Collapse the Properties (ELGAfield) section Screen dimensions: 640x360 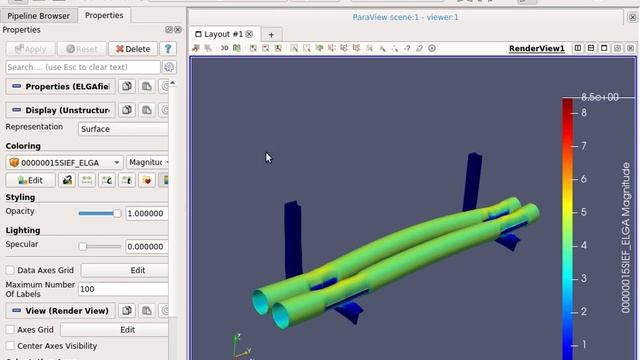(61, 86)
